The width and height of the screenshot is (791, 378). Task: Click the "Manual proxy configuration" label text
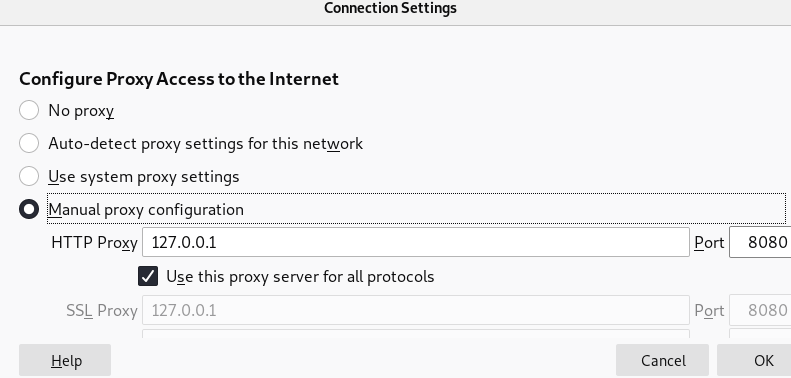click(146, 209)
